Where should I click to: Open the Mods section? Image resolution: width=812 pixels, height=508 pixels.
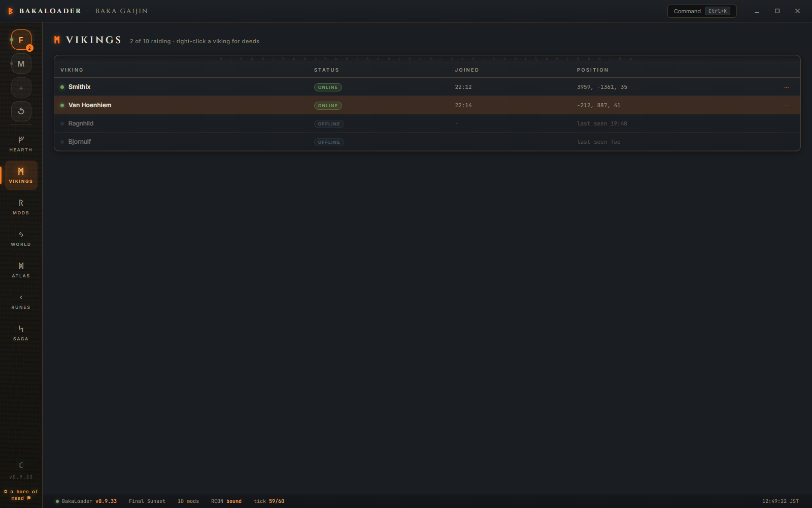pos(21,207)
